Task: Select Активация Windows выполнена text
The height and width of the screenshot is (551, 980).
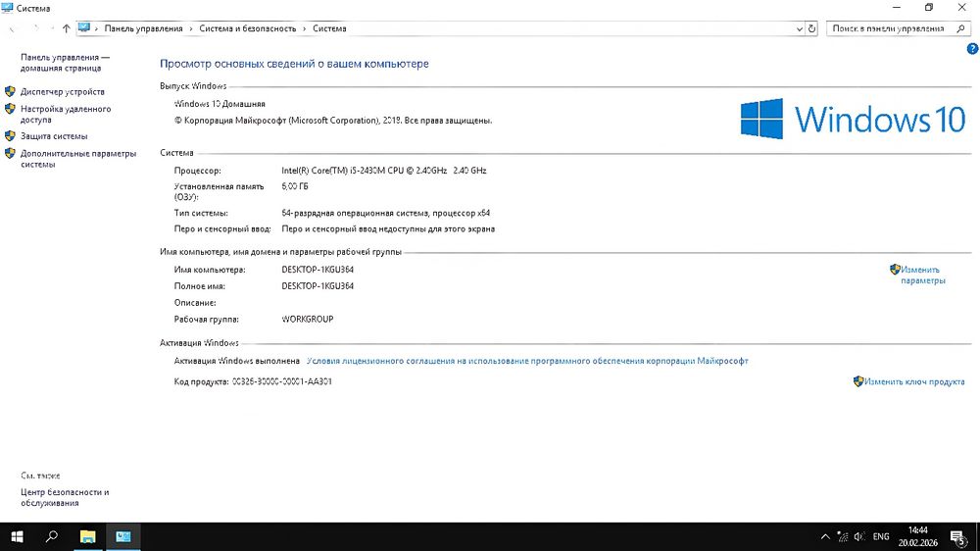Action: coord(237,361)
